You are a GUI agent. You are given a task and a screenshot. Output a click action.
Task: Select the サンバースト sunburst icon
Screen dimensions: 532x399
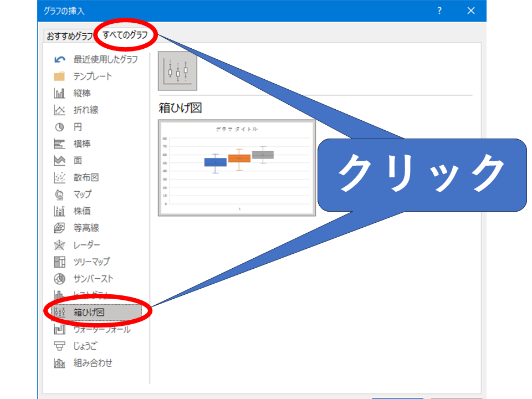click(59, 279)
